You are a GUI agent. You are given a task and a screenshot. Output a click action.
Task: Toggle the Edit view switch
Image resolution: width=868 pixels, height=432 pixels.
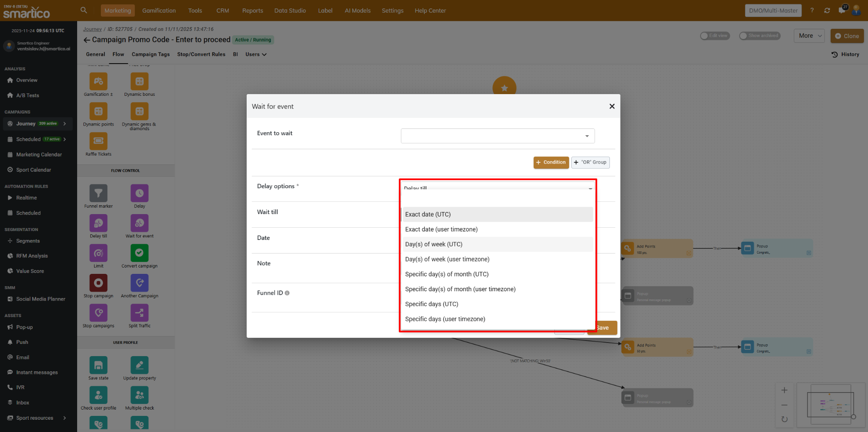click(705, 36)
